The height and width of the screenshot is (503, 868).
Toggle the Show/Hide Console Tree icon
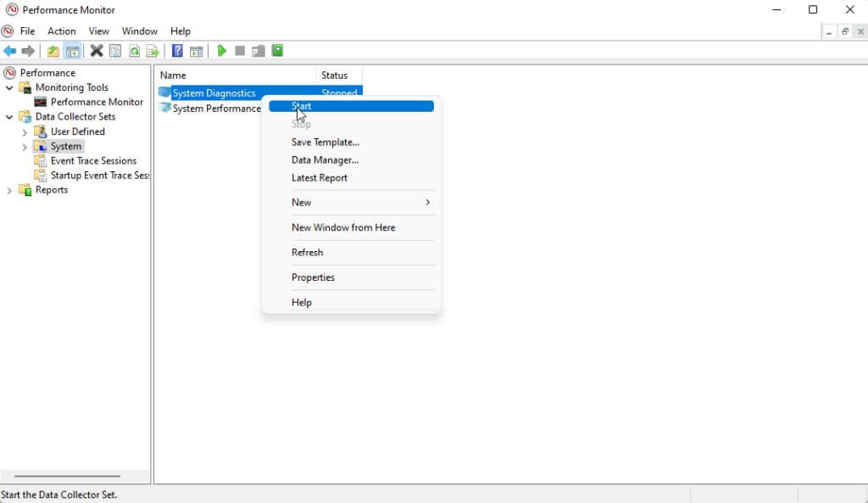[x=72, y=51]
